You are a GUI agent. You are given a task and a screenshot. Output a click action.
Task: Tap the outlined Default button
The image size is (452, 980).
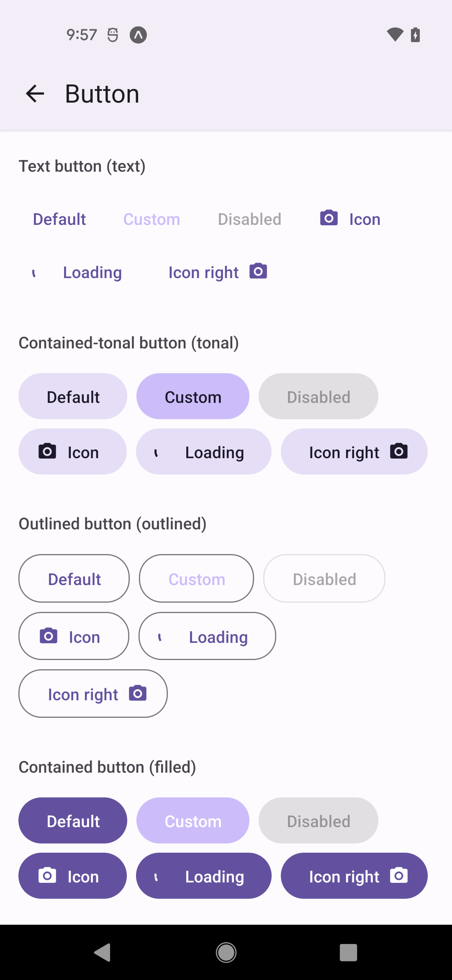[x=74, y=579]
